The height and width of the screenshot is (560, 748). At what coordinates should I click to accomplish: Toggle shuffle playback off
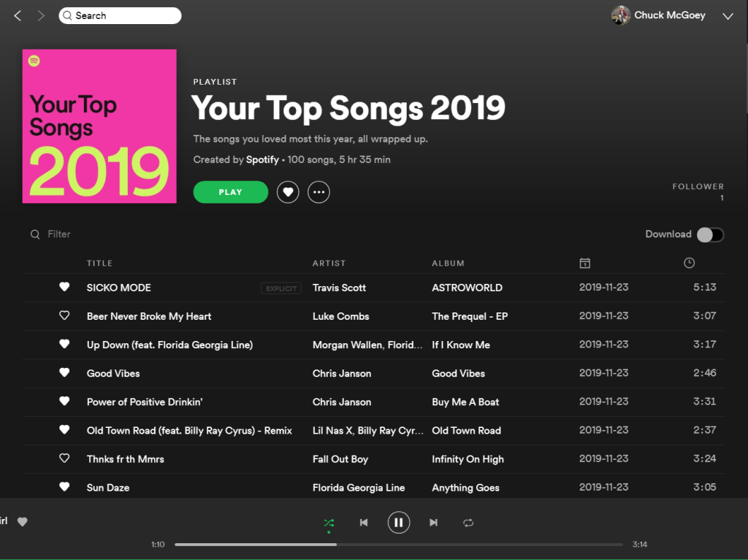[329, 522]
